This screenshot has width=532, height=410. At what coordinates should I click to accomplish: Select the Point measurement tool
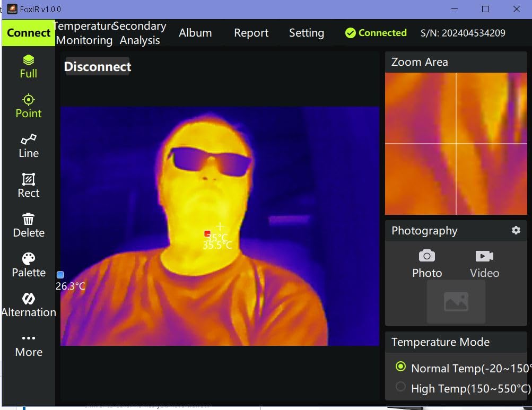coord(28,105)
